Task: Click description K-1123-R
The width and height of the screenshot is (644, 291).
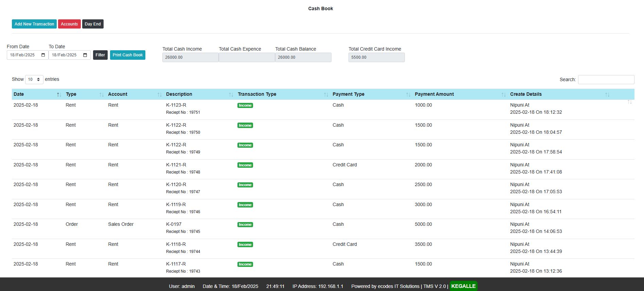Action: (x=176, y=105)
